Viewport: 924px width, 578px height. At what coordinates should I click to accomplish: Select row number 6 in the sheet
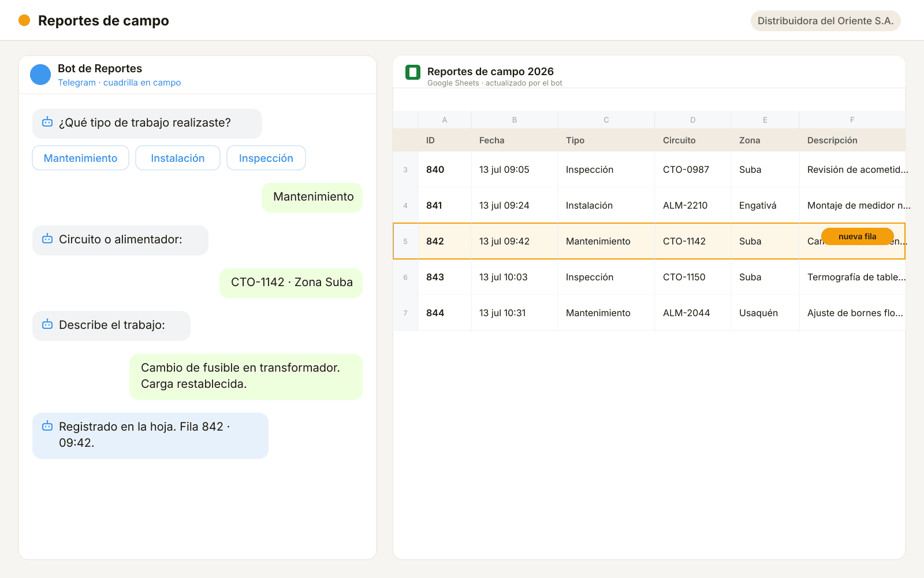tap(405, 277)
